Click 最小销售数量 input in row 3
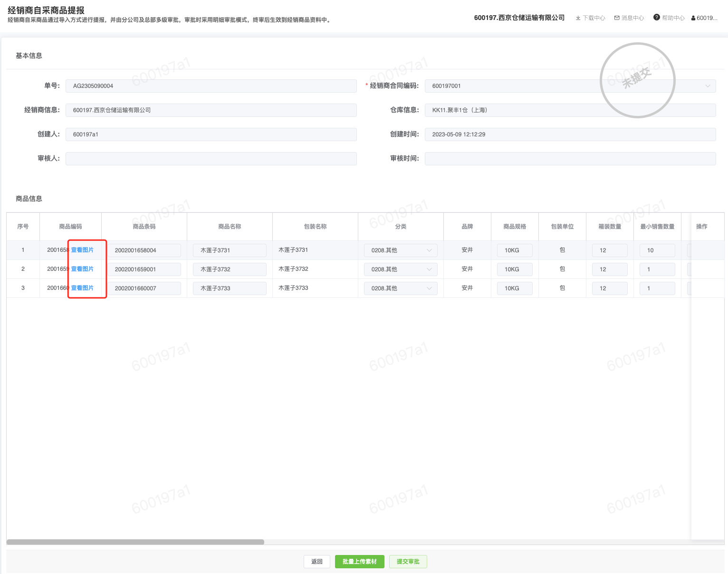The width and height of the screenshot is (728, 574). click(658, 288)
